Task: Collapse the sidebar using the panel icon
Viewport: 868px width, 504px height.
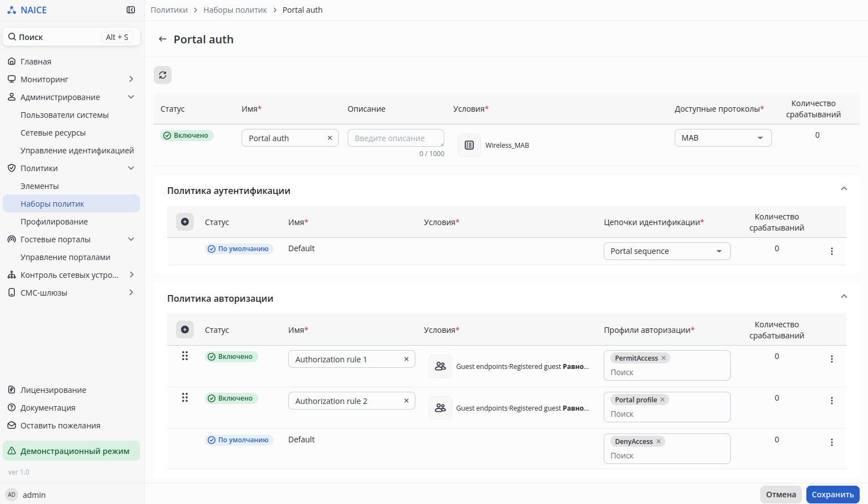Action: [x=131, y=10]
